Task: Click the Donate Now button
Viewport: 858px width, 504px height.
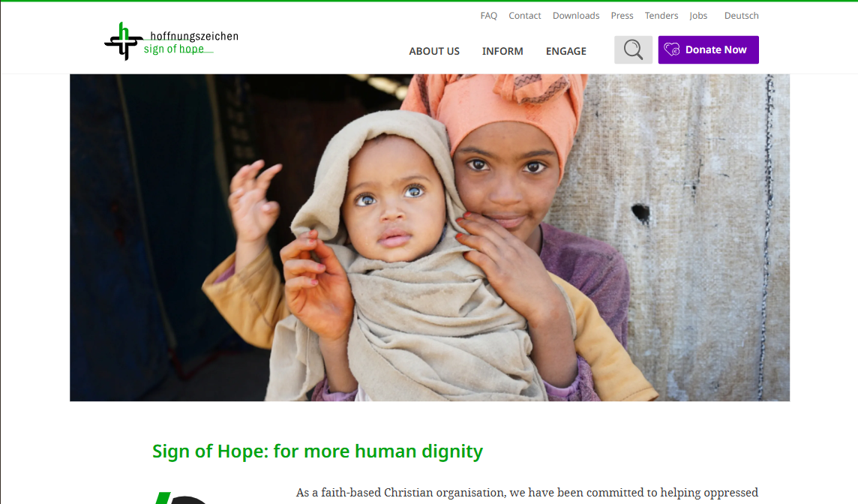Action: point(708,49)
